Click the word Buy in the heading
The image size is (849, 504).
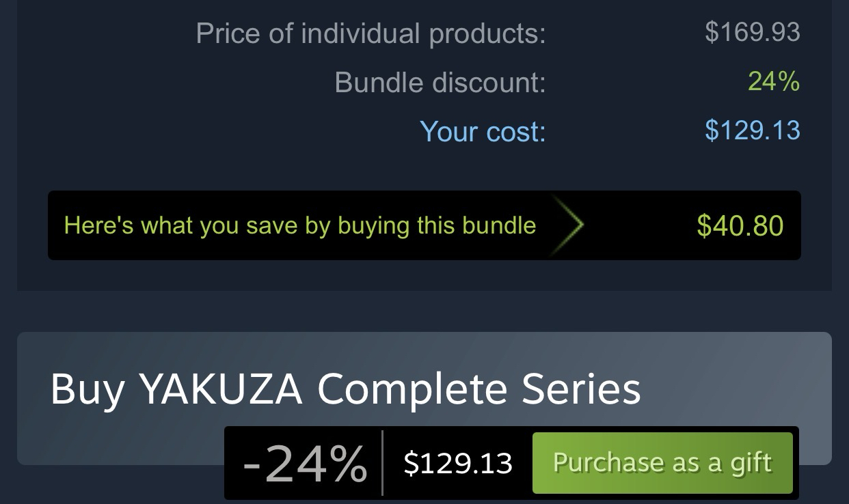pos(87,389)
